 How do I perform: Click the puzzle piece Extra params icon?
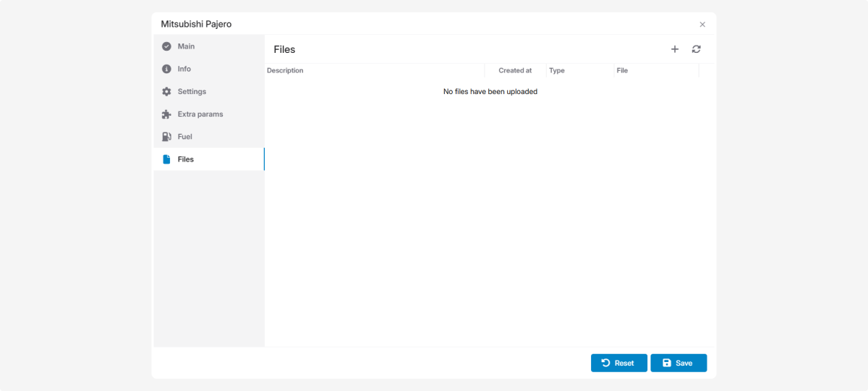point(166,114)
